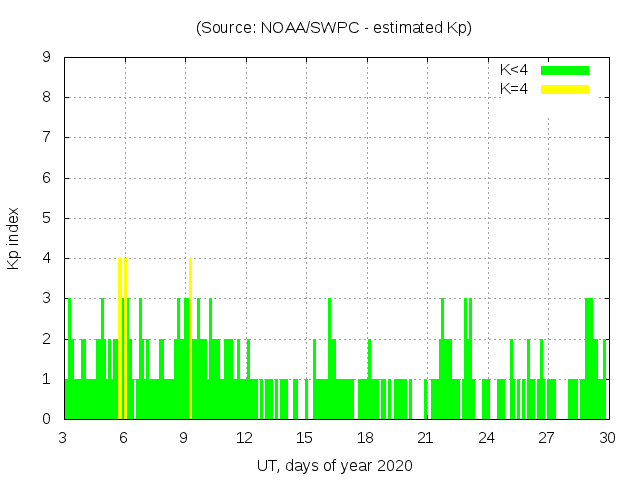The width and height of the screenshot is (640, 480).
Task: Click x-axis tick label 3
Action: (64, 438)
